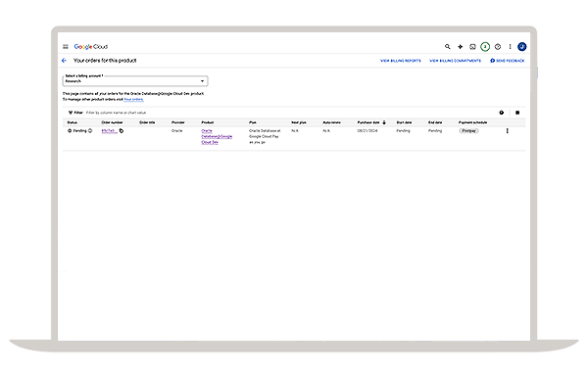Screen dimensions: 588x379
Task: Click the Oracle provider cell
Action: 177,131
